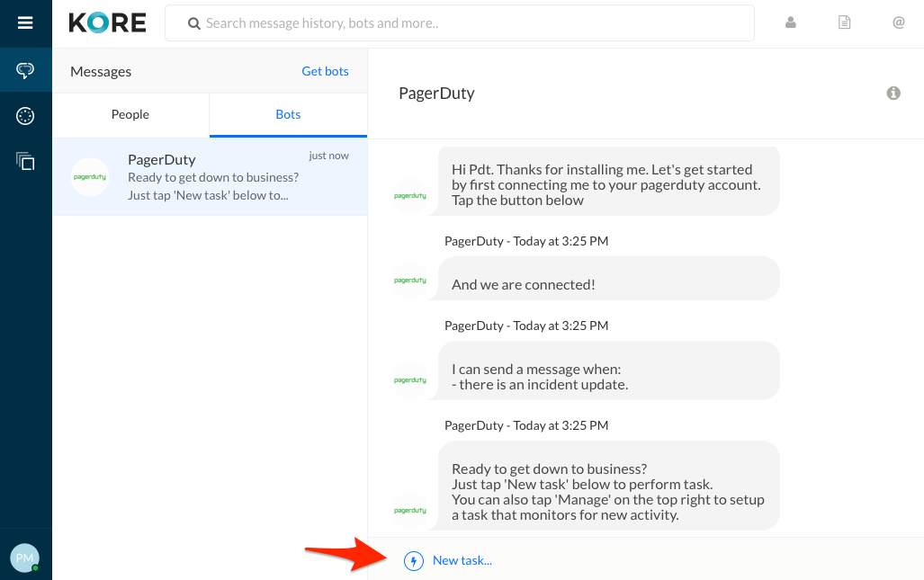The width and height of the screenshot is (924, 580).
Task: Open the document icon in header
Action: tap(844, 23)
